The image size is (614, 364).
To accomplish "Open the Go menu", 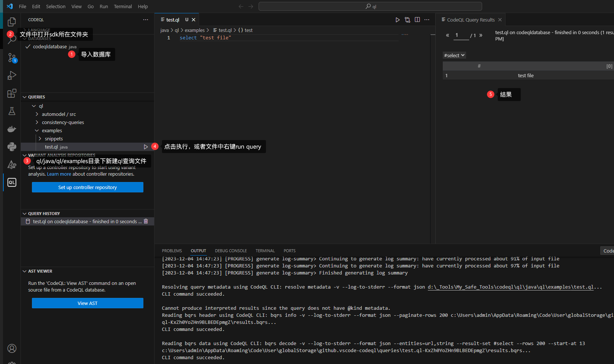I will coord(91,6).
